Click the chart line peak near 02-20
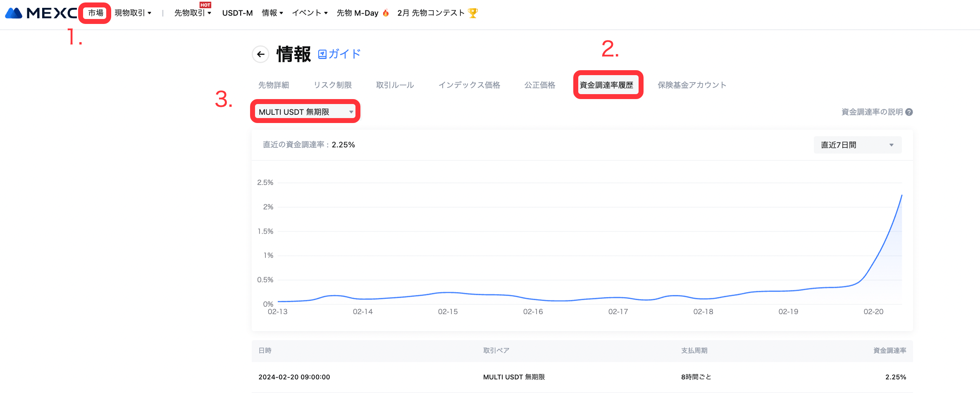 click(901, 196)
